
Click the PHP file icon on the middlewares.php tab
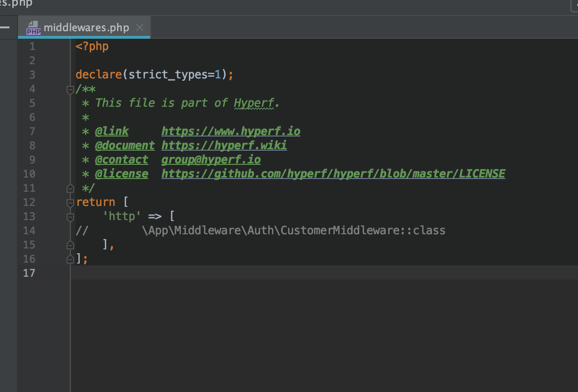pos(34,27)
